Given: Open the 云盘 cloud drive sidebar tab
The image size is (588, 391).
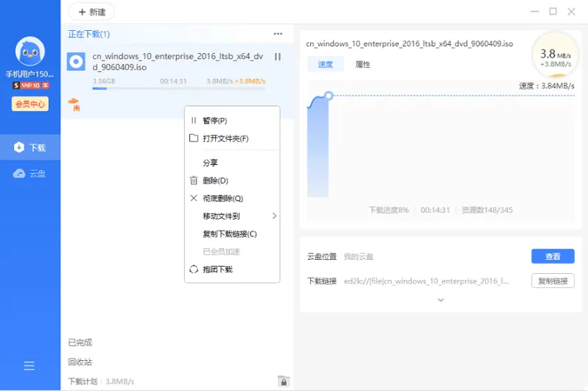Looking at the screenshot, I should coord(30,173).
